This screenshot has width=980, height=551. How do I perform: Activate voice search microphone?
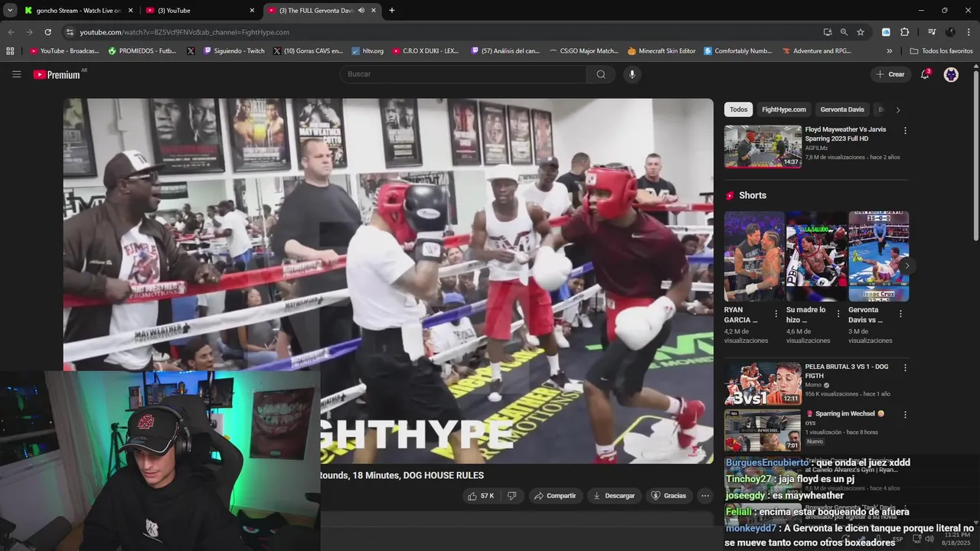632,74
